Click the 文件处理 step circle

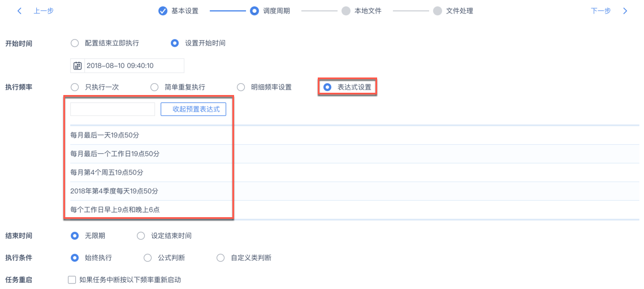coord(438,11)
